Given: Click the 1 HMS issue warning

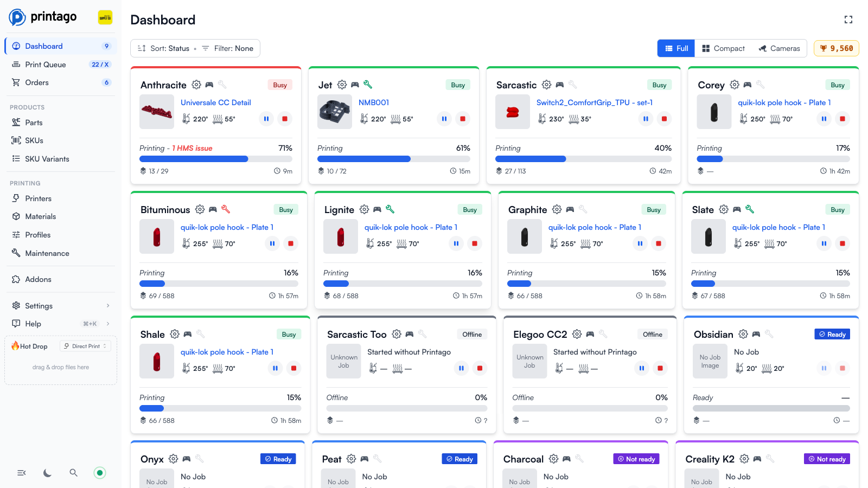Looking at the screenshot, I should click(x=192, y=148).
